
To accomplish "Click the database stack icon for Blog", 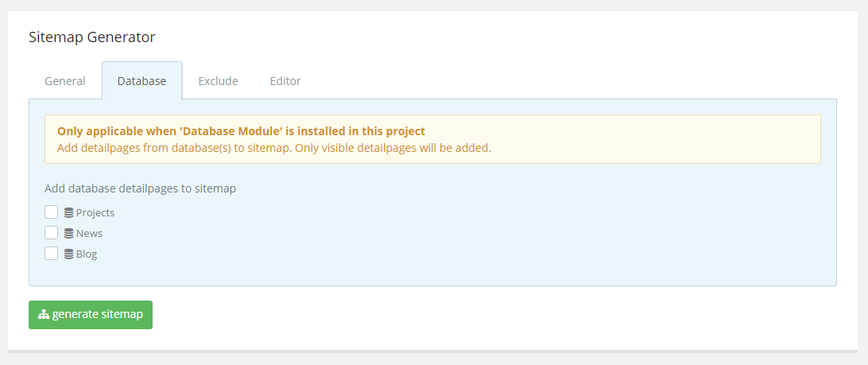I will pos(68,254).
